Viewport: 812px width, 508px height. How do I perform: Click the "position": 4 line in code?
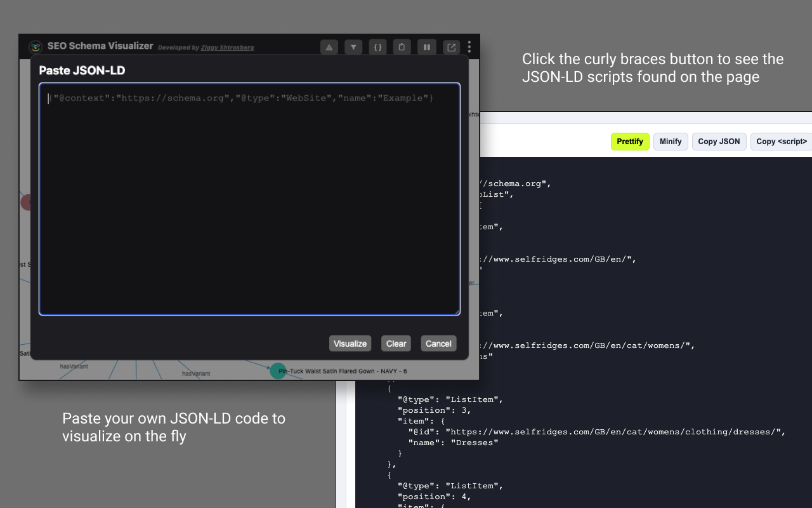pyautogui.click(x=435, y=497)
